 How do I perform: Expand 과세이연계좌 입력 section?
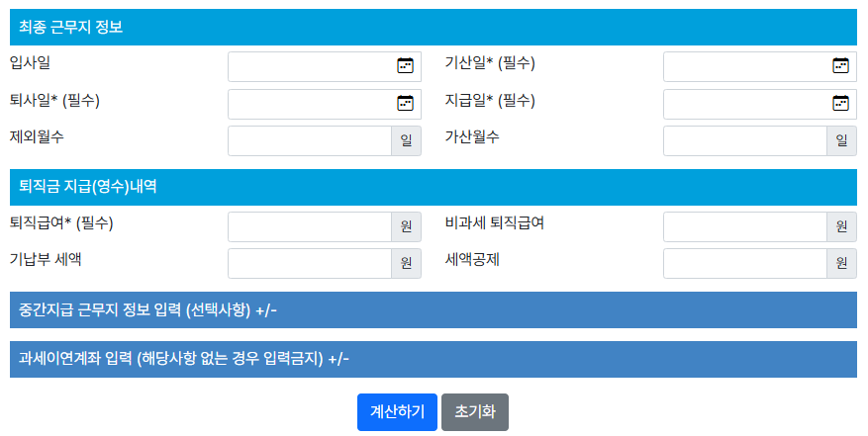(433, 359)
